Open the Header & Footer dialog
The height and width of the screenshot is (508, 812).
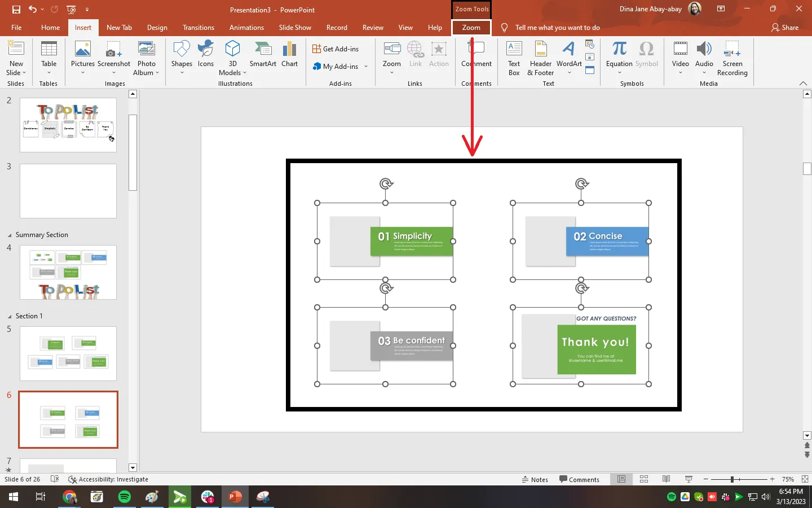pyautogui.click(x=540, y=58)
